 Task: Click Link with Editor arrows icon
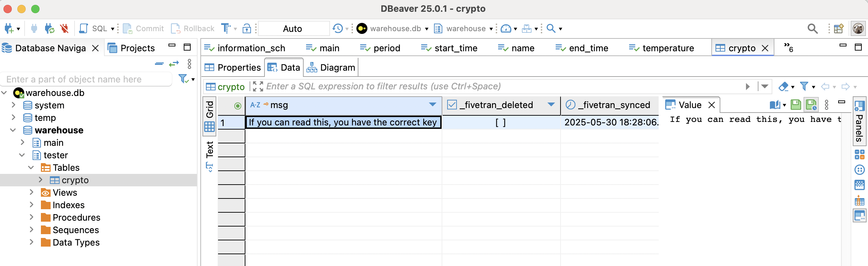coord(174,64)
